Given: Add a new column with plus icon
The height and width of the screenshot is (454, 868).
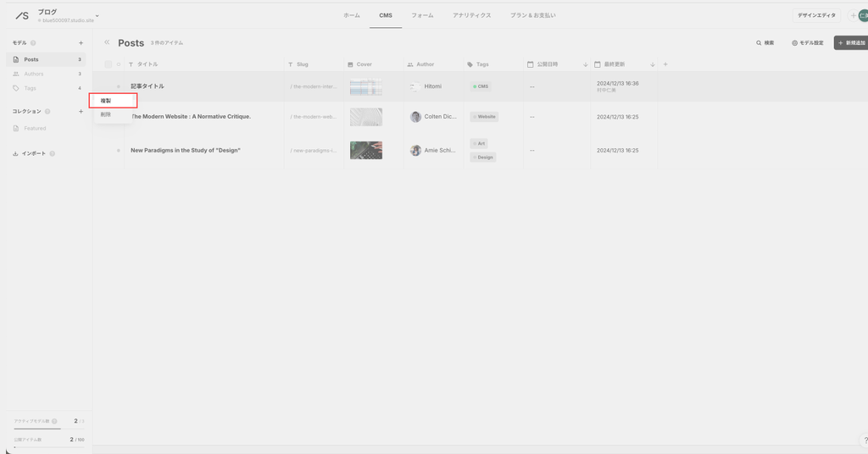Looking at the screenshot, I should click(665, 64).
